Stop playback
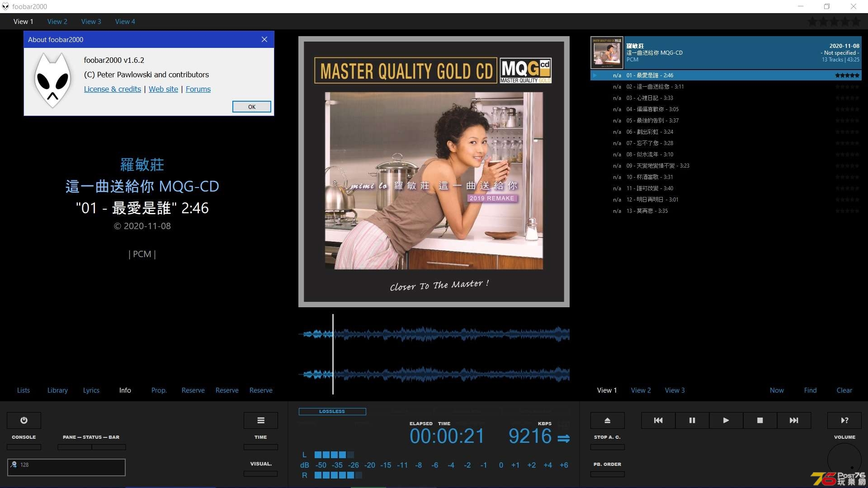 [x=760, y=420]
